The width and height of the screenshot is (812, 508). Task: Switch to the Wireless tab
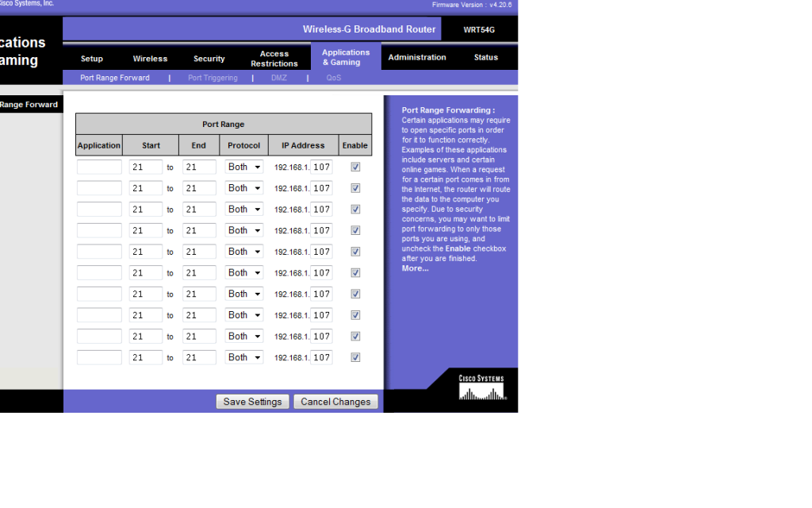(150, 59)
